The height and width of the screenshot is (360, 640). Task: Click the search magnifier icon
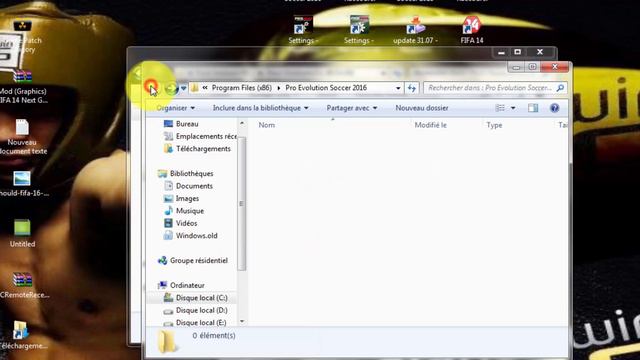tap(560, 88)
